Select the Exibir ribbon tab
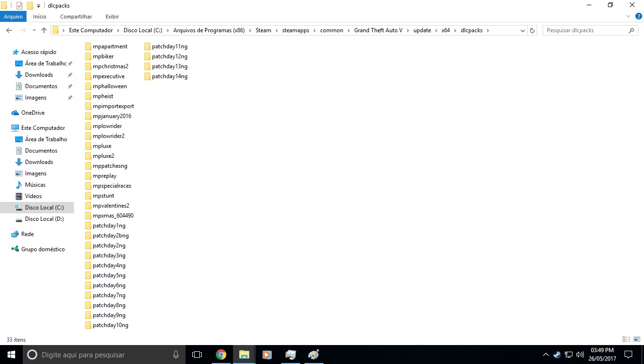The image size is (644, 364). 112,17
